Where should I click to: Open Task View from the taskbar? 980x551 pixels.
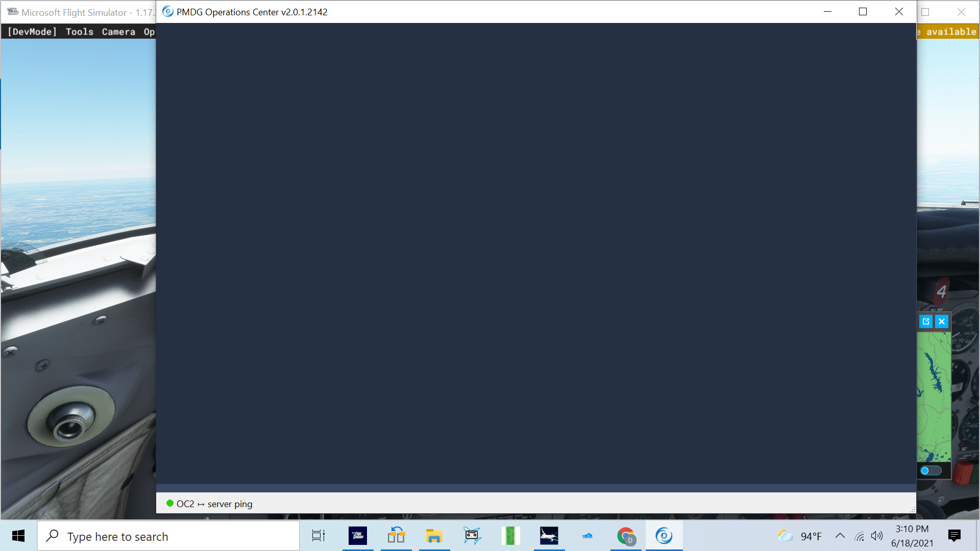[318, 536]
